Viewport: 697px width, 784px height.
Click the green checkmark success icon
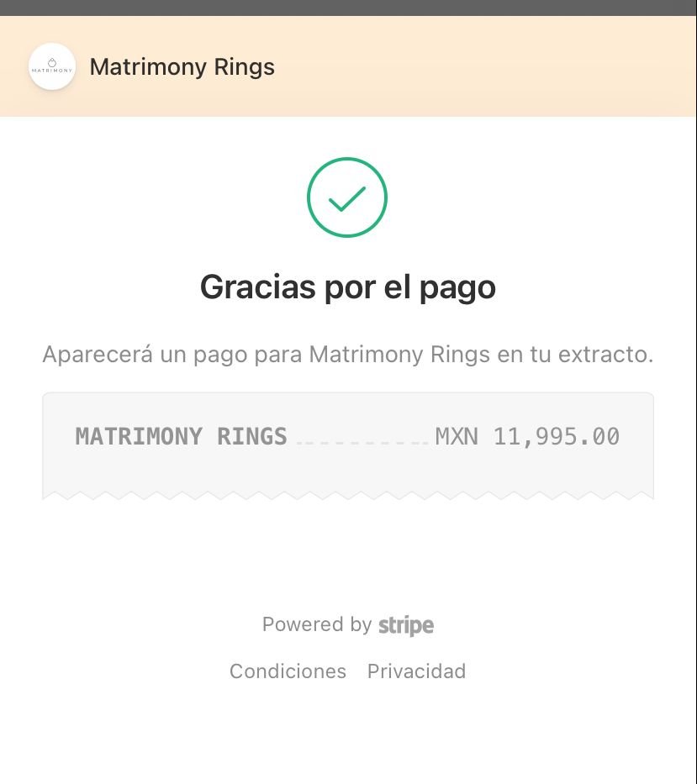coord(347,197)
